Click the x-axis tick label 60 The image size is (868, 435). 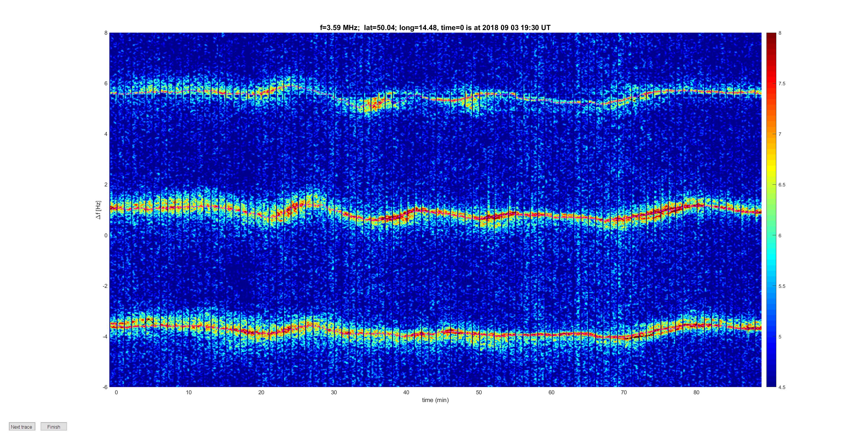pos(551,392)
